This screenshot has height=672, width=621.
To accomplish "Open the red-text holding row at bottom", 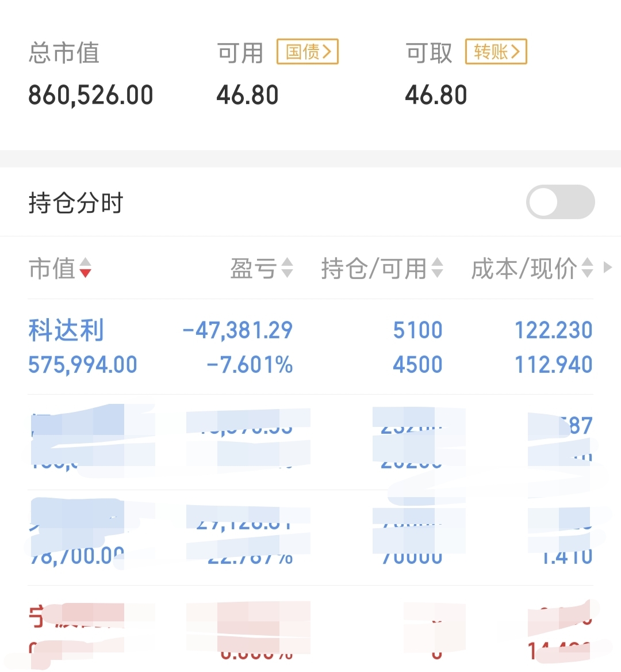I will point(310,630).
